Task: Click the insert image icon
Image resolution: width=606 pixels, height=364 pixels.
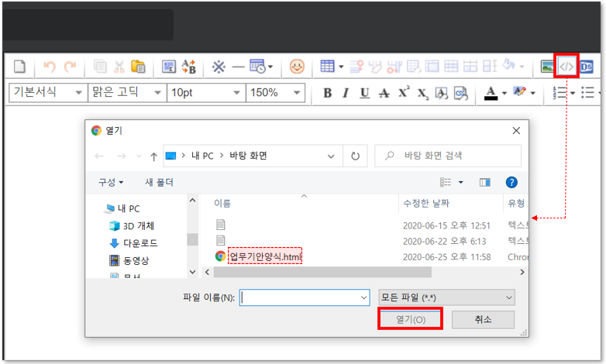Action: (x=547, y=67)
